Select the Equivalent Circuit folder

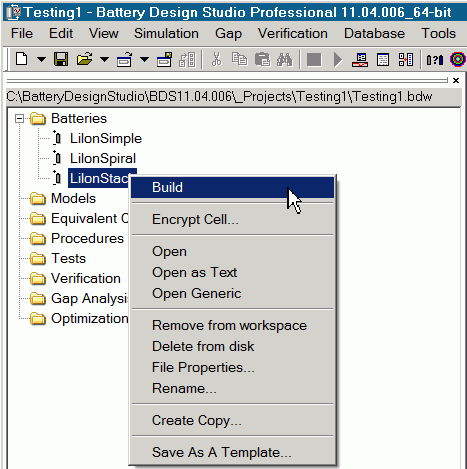pos(90,218)
